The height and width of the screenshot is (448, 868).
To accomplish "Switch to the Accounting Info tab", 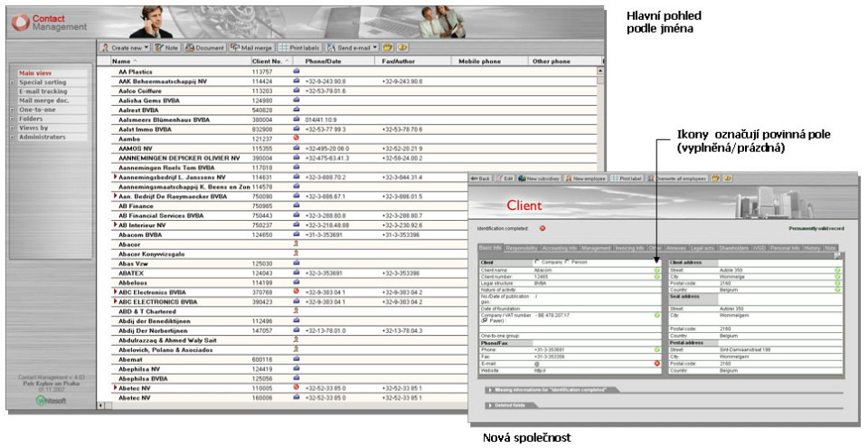I will point(560,247).
